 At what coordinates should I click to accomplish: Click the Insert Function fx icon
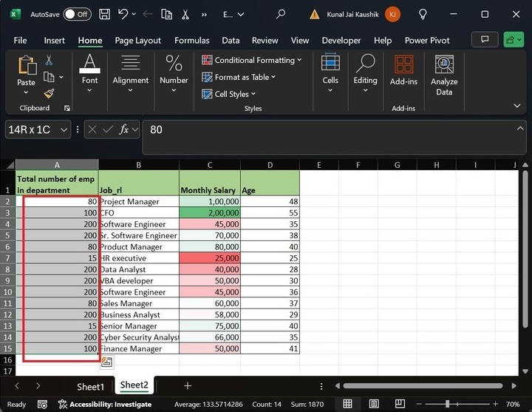[125, 129]
